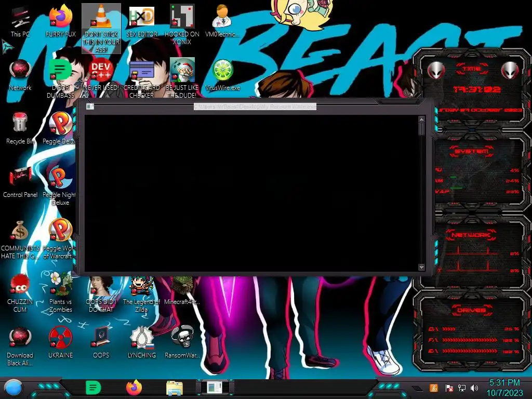Open the Recycle Bin

(20, 128)
